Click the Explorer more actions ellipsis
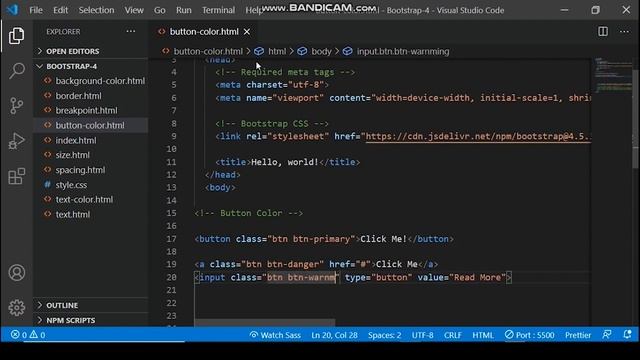 tap(131, 31)
